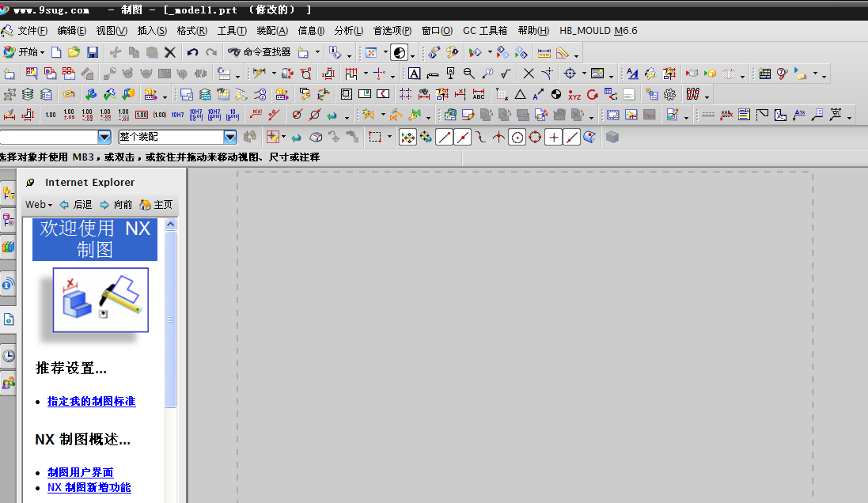
Task: Select the boxed letter A annotation tool
Action: (x=414, y=74)
